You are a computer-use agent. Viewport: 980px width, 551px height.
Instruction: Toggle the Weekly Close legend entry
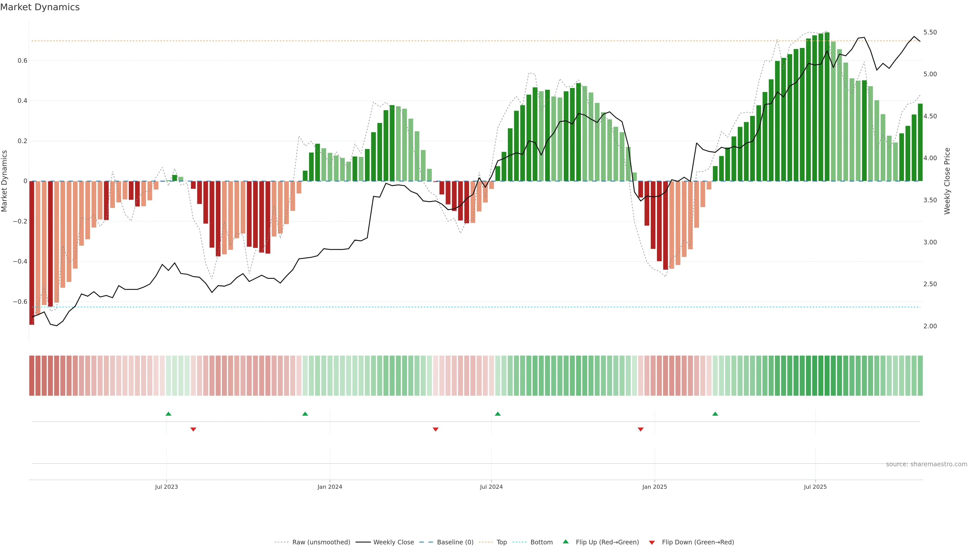point(393,542)
